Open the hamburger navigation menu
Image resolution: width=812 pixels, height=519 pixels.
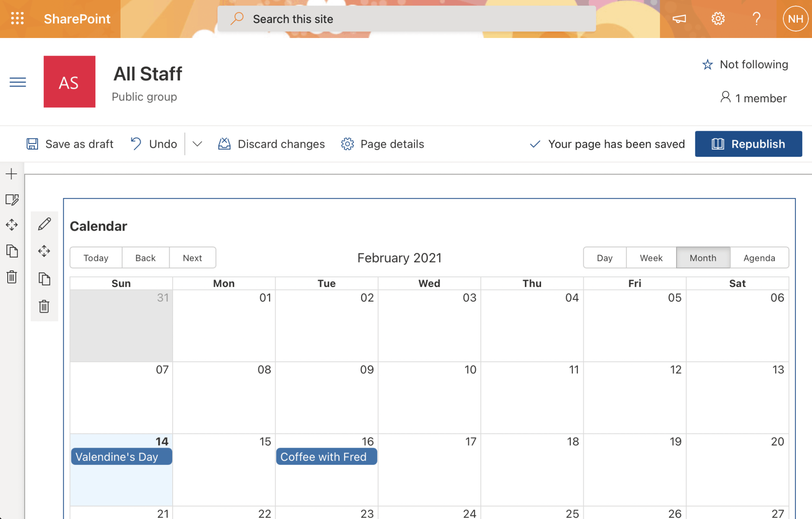[x=18, y=82]
